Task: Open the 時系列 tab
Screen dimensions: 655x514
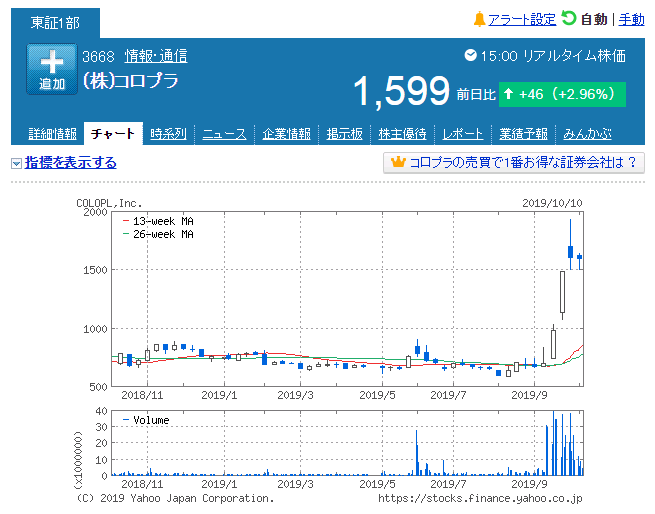Action: click(169, 134)
